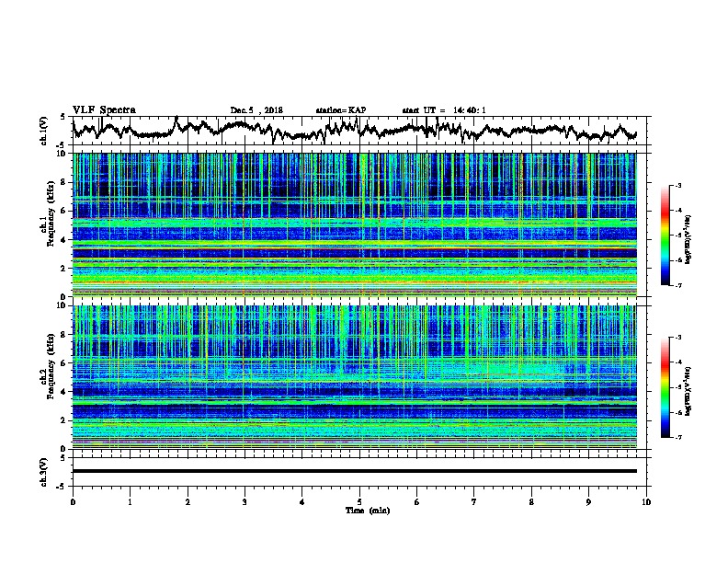
Task: Click time-axis tick label "6"
Action: click(417, 502)
